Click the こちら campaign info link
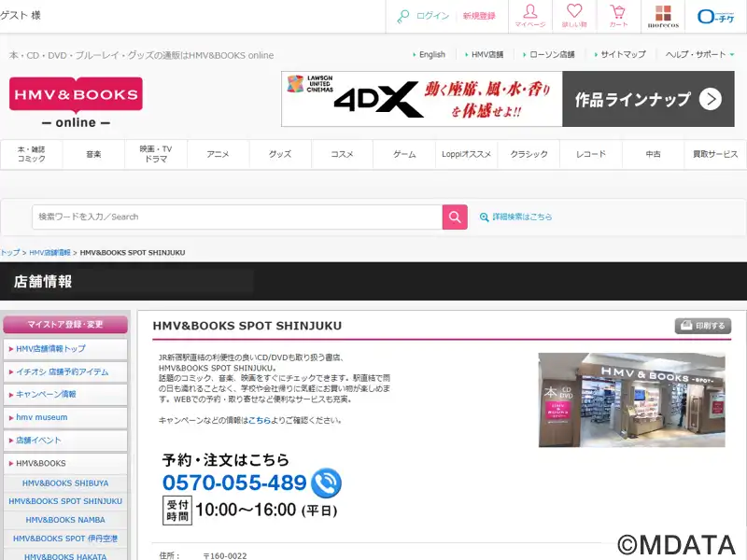This screenshot has height=560, width=747. [260, 421]
